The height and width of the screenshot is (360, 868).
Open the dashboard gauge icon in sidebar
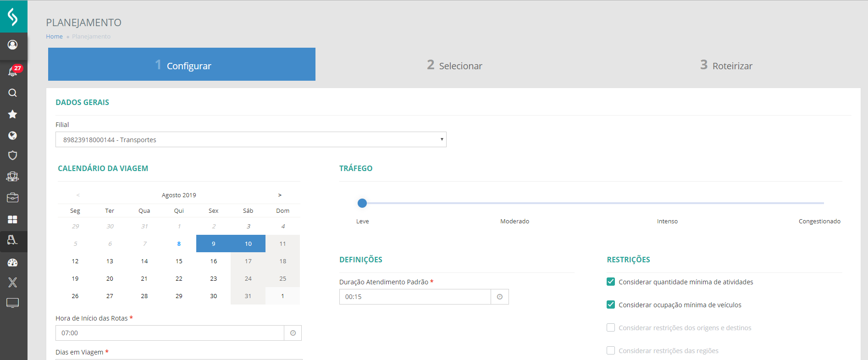tap(13, 263)
